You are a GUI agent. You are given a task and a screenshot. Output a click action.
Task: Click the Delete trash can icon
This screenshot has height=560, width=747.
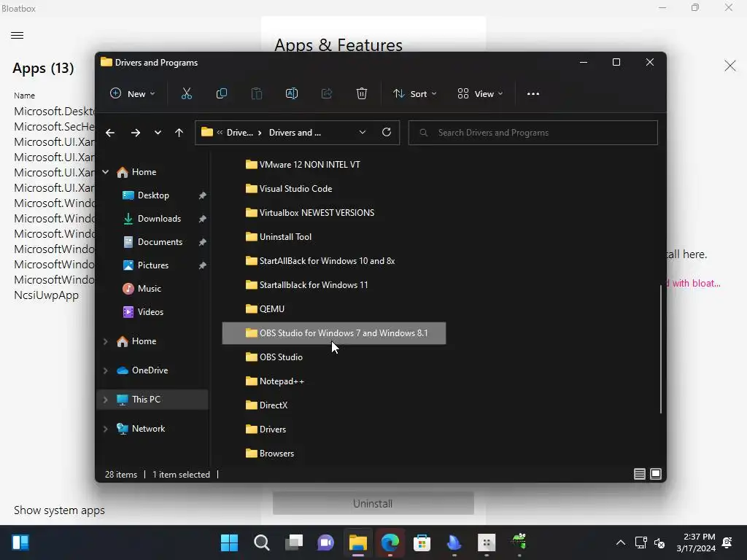point(362,94)
